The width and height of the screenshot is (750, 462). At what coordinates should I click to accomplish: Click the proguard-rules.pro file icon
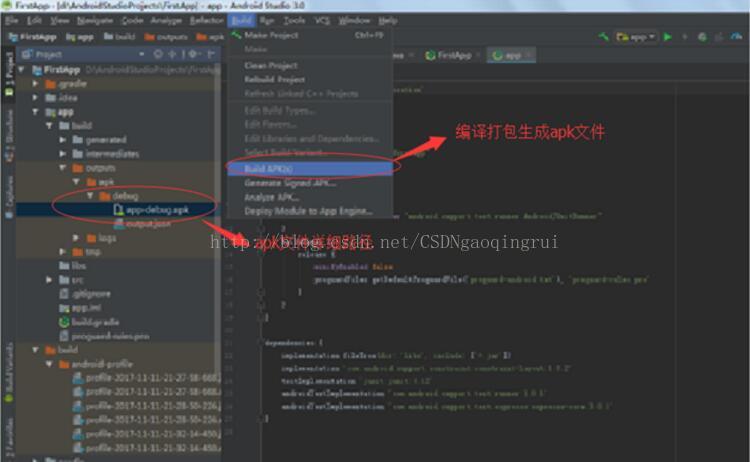[64, 336]
